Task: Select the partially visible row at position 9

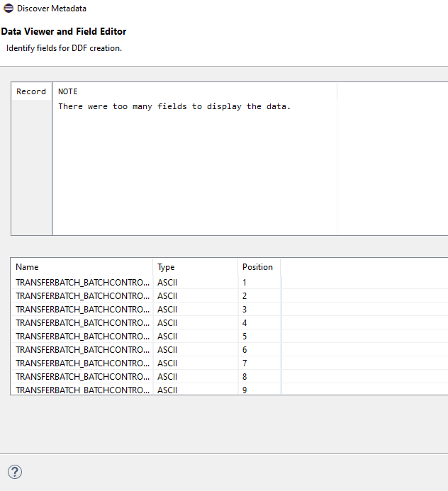Action: tap(230, 389)
